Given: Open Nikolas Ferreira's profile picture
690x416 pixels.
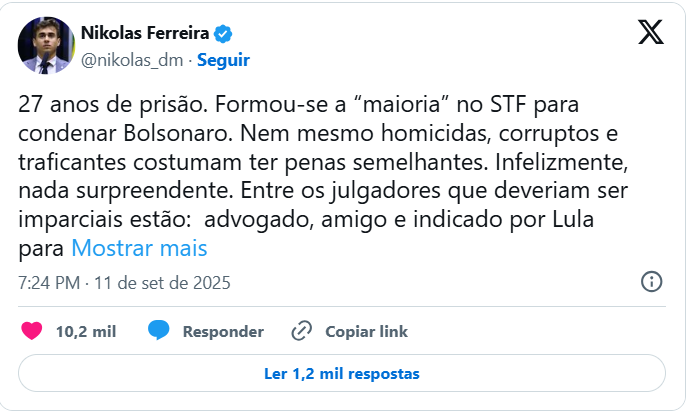Looking at the screenshot, I should pos(46,46).
